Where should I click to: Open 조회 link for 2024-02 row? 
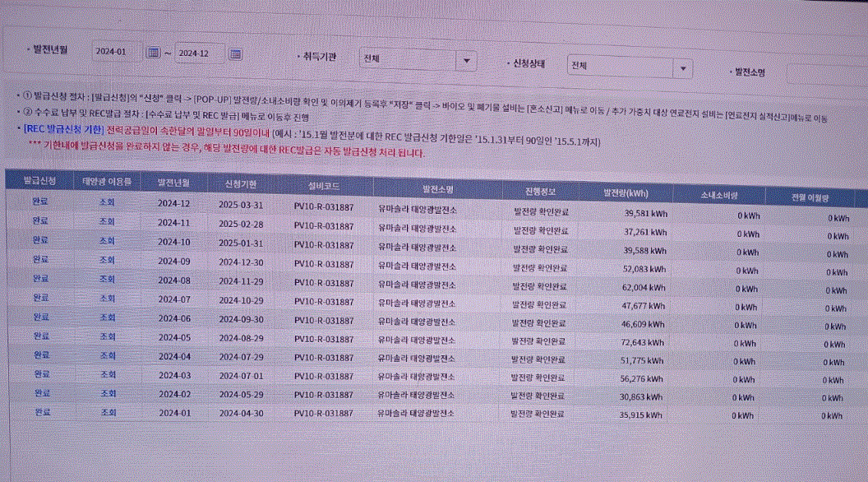(108, 393)
